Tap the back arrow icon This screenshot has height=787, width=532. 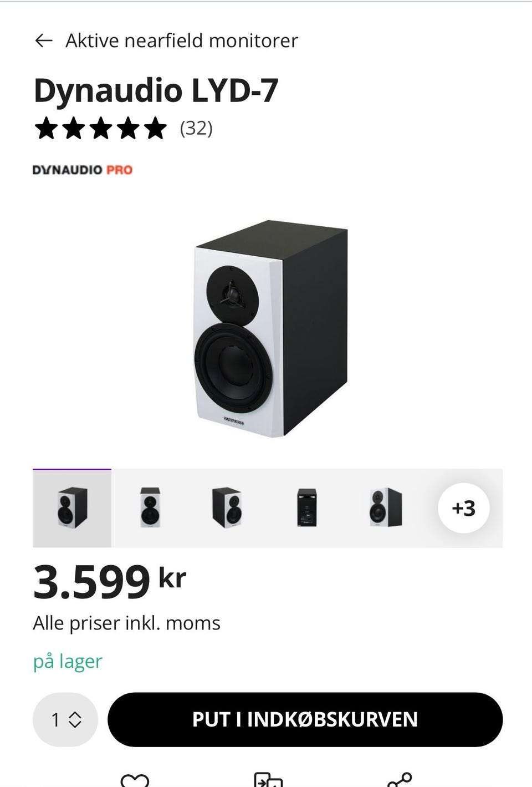(x=43, y=40)
